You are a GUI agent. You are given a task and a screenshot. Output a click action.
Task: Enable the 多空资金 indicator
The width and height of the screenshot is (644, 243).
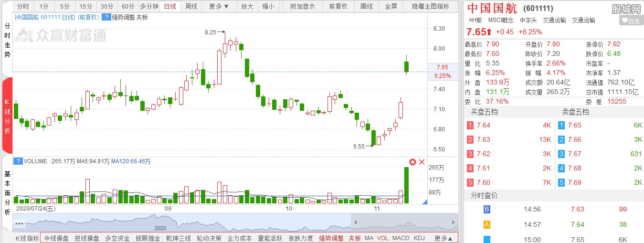point(117,238)
